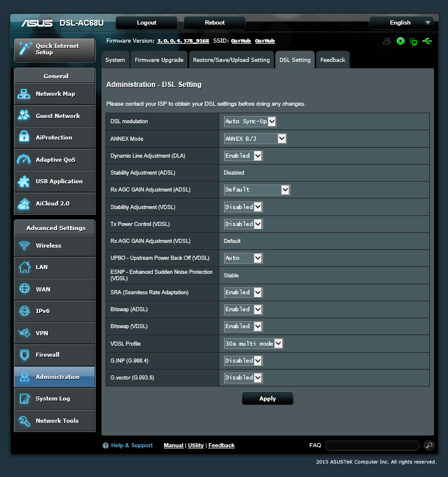Open the English language selector
The height and width of the screenshot is (477, 448).
[x=401, y=23]
